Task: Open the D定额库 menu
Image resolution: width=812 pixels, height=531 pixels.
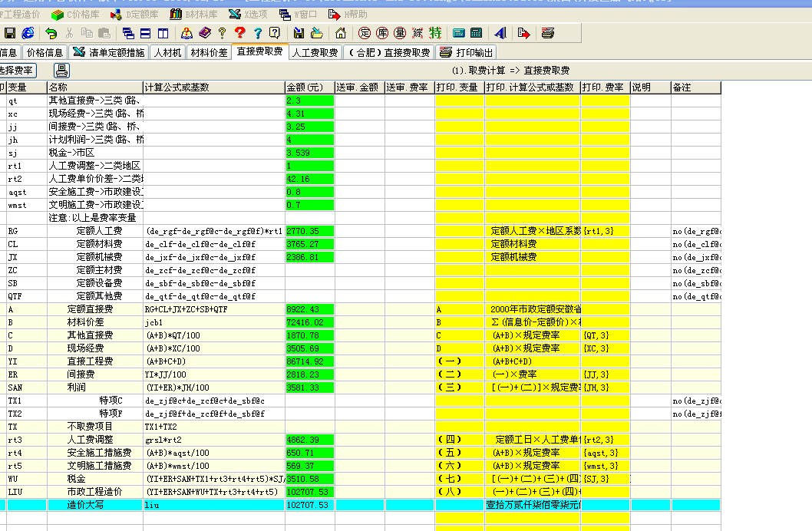Action: (x=134, y=15)
